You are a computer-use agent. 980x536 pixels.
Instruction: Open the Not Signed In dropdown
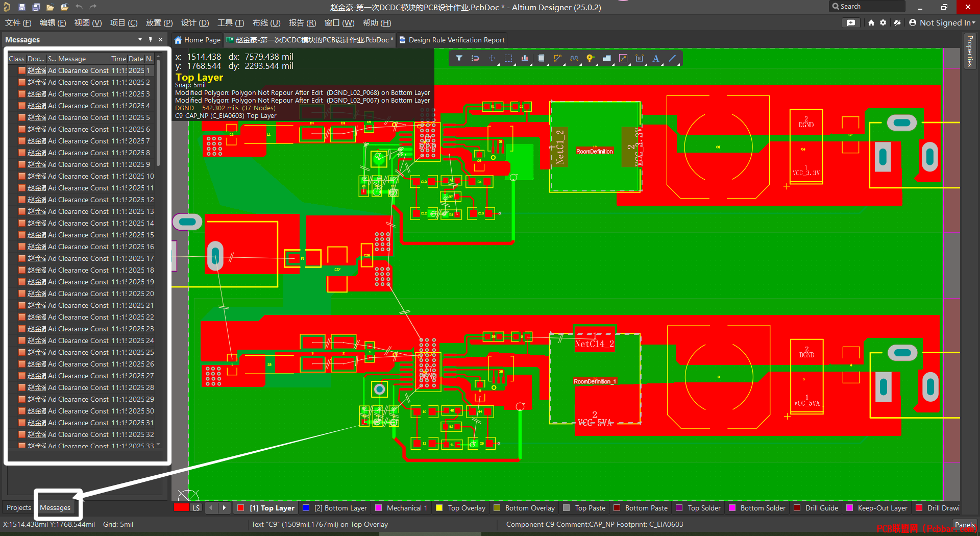click(942, 23)
